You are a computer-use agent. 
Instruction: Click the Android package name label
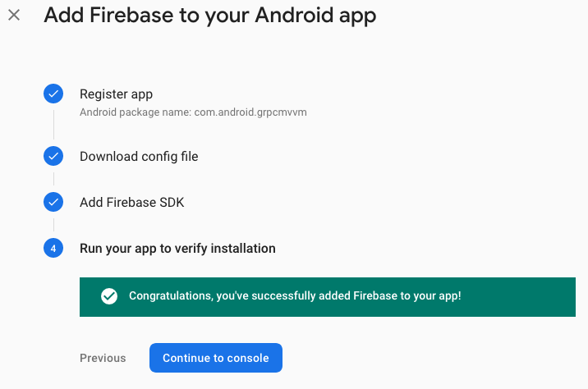pos(136,112)
